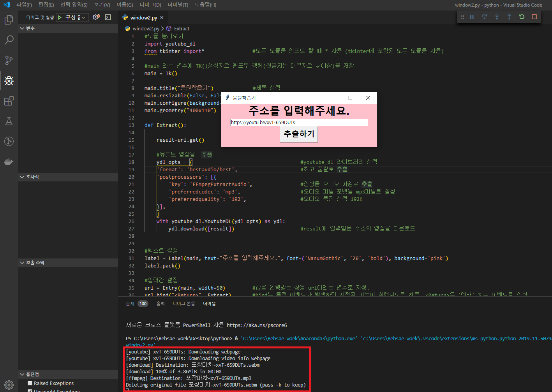552x392 pixels.
Task: Open the Extensions view
Action: click(9, 101)
